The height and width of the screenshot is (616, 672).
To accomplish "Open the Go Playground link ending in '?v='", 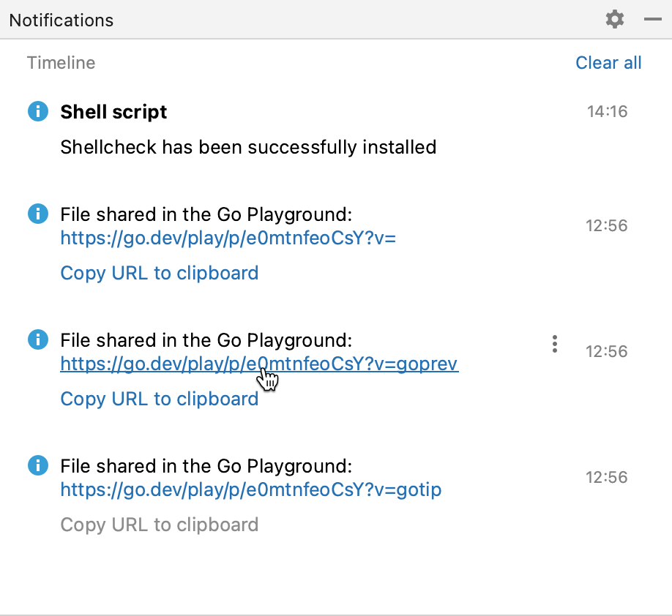I will pos(228,238).
